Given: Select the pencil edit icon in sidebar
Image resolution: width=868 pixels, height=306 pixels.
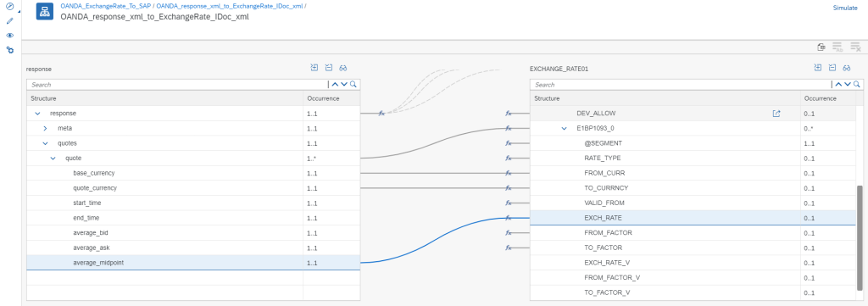Looking at the screenshot, I should (9, 21).
